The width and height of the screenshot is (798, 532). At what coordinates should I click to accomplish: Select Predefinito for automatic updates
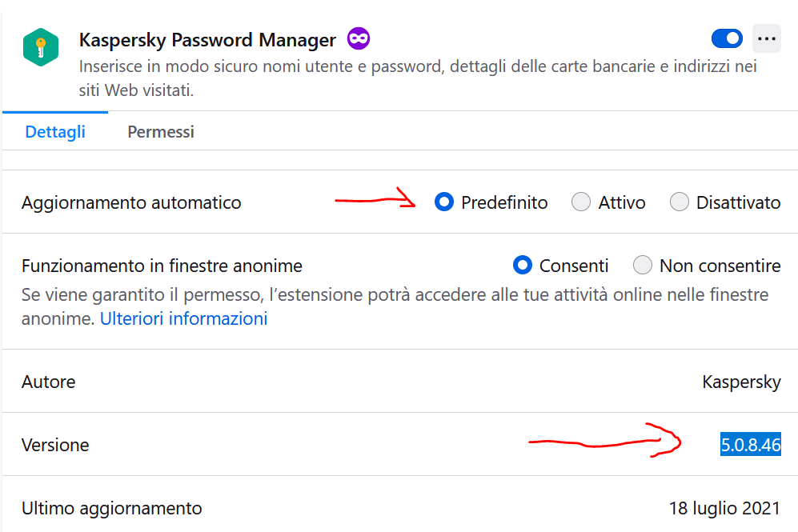click(444, 202)
